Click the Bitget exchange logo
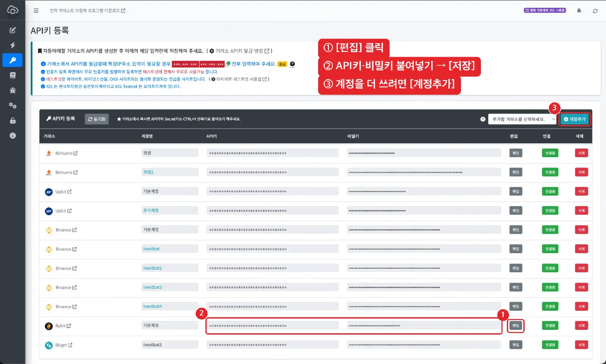The image size is (606, 364). point(48,345)
